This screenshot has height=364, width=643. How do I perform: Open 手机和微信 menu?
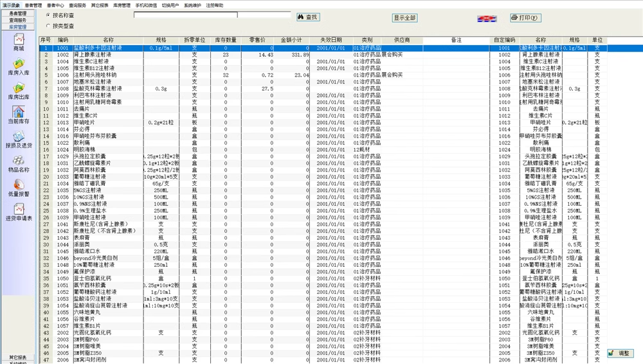(x=146, y=5)
